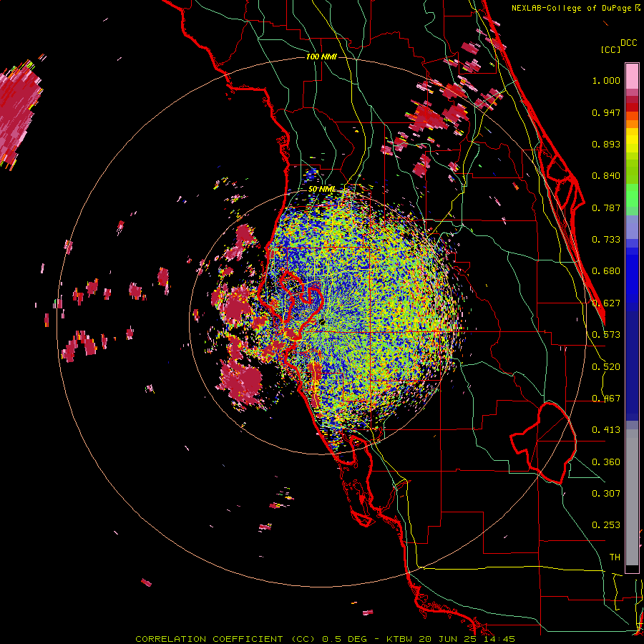Click the 0.733 scale value
This screenshot has width=644, height=644.
(x=606, y=240)
